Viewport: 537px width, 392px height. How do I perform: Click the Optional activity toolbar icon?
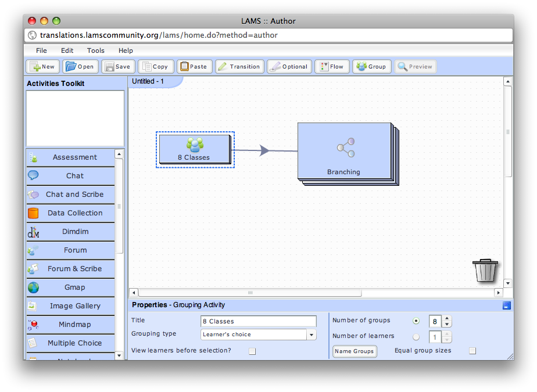pos(289,67)
